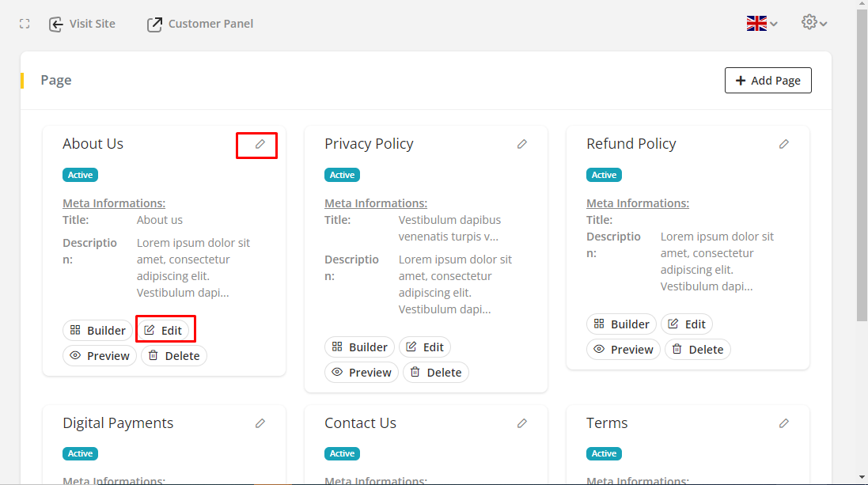The image size is (868, 485).
Task: Click pencil icon on Contact Us card
Action: [x=521, y=423]
